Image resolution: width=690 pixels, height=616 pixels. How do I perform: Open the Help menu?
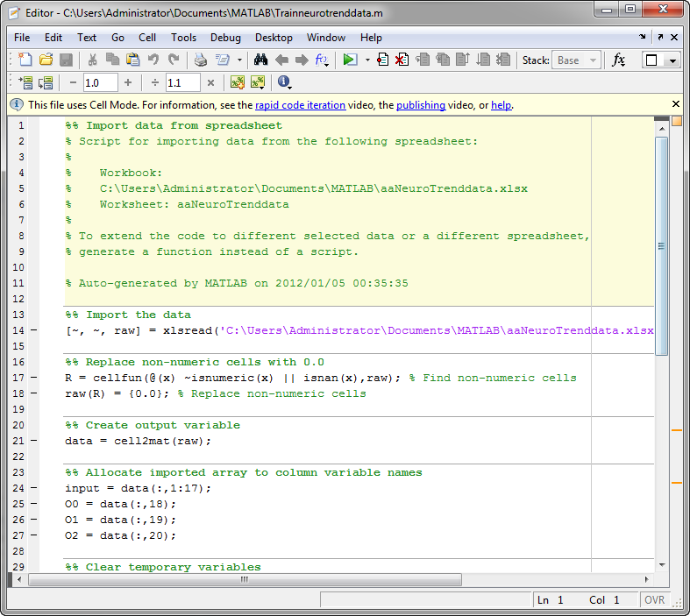coord(371,38)
